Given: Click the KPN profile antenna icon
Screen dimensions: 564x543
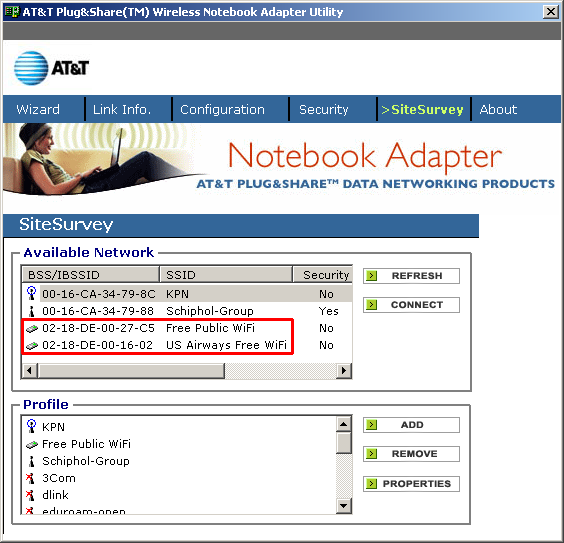Looking at the screenshot, I should pos(31,426).
